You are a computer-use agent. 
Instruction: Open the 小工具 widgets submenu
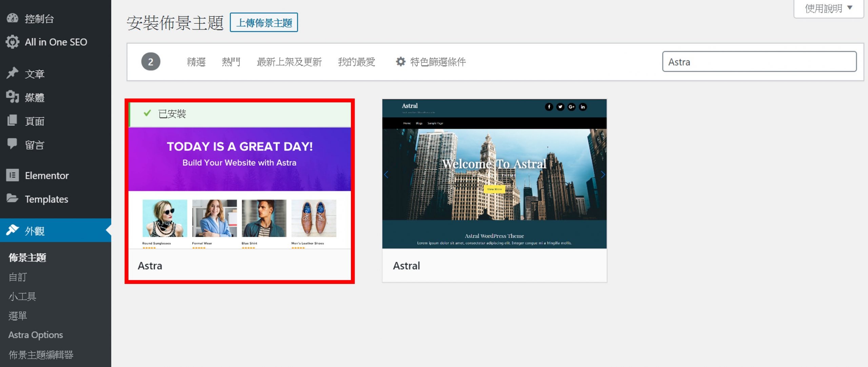click(x=22, y=296)
